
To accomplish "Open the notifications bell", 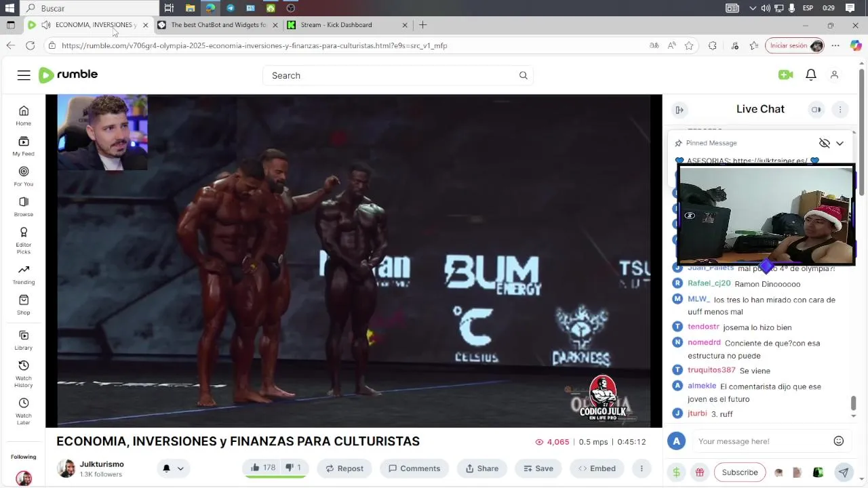I will (811, 75).
